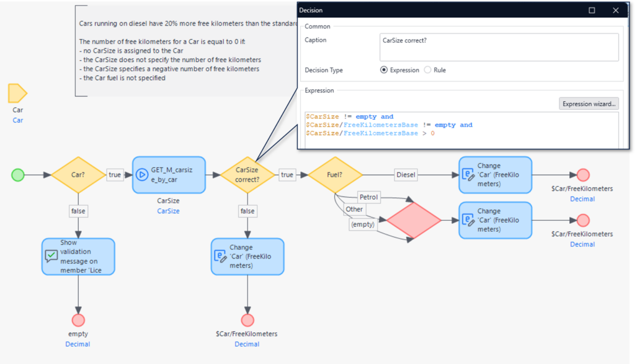Viewport: 635px width, 364px height.
Task: Select the end event below 'CarSize correct?' false branch
Action: click(x=247, y=320)
